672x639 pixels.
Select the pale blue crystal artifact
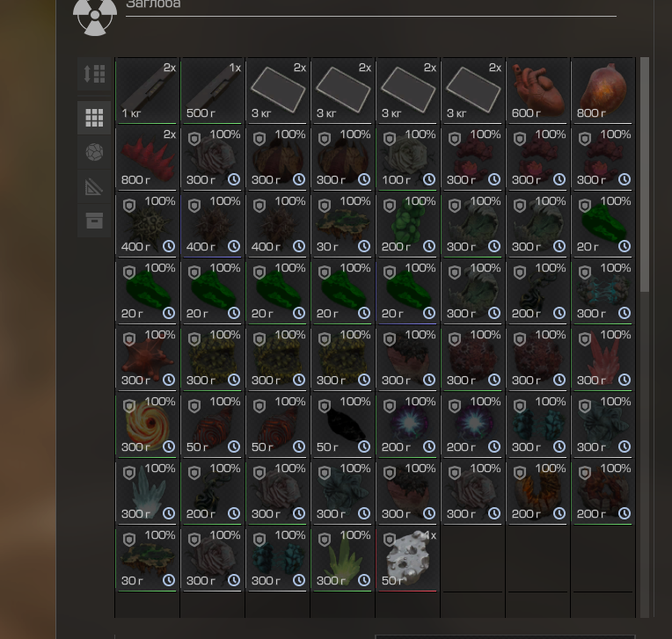coord(147,492)
